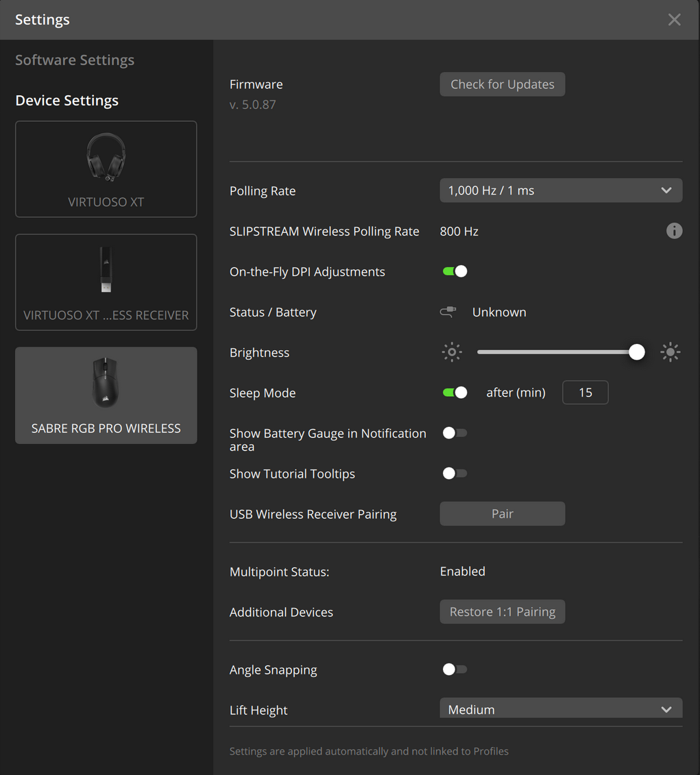
Task: Disable On-the-Fly DPI Adjustments
Action: click(x=455, y=271)
